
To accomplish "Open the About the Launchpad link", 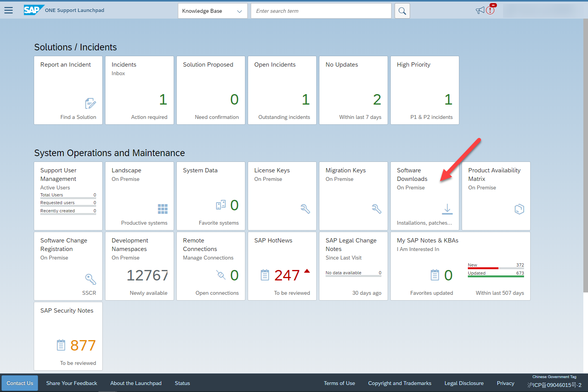I will click(x=136, y=383).
